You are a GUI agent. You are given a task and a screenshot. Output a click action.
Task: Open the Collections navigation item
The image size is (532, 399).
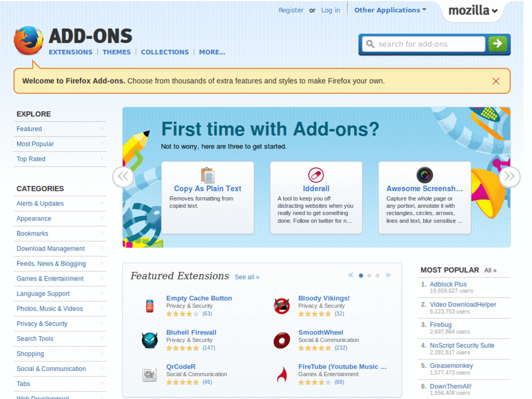click(x=165, y=52)
